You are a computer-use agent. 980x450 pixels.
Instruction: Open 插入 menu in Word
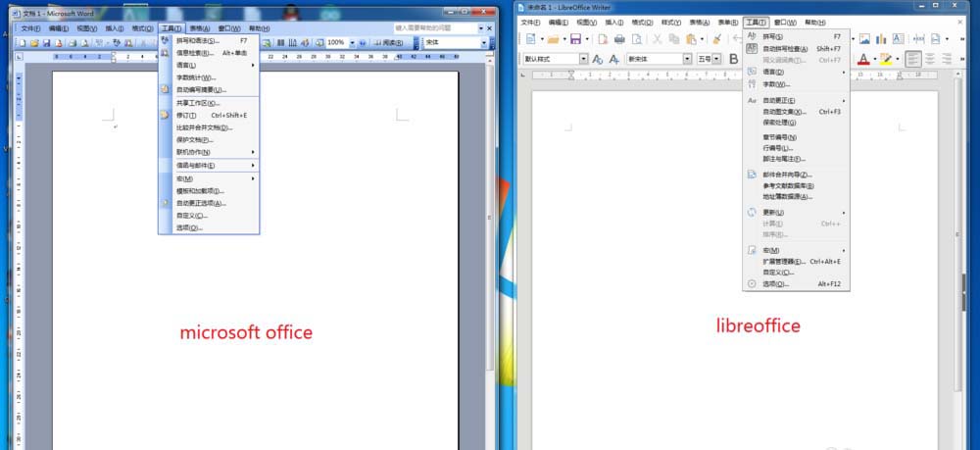click(115, 28)
